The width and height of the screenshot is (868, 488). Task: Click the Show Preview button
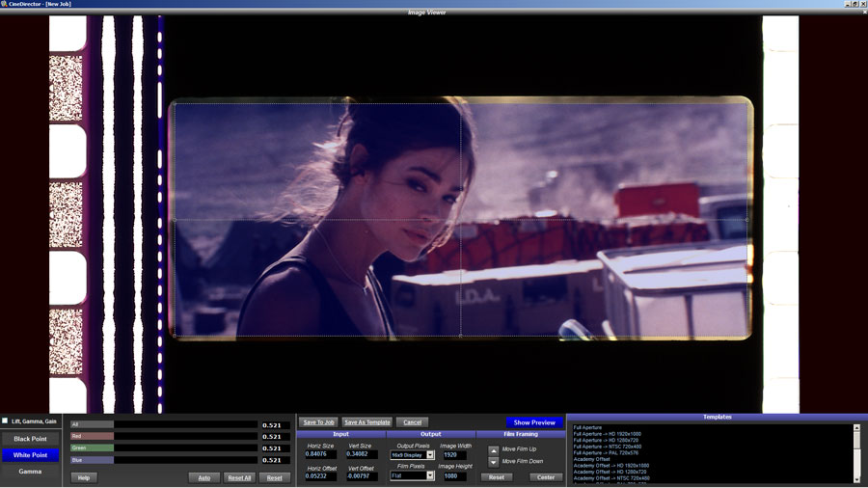point(534,422)
